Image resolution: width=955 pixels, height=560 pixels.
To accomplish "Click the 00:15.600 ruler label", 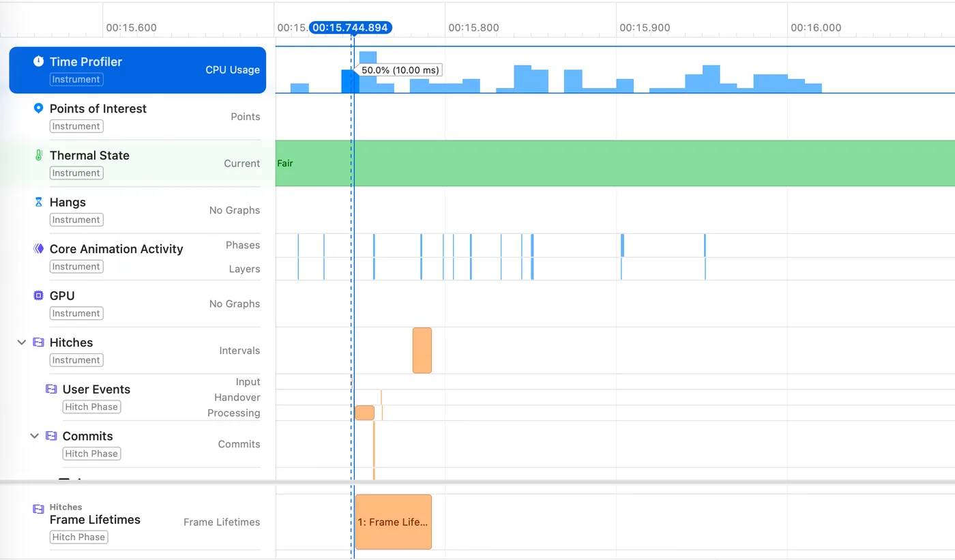I will pyautogui.click(x=131, y=28).
